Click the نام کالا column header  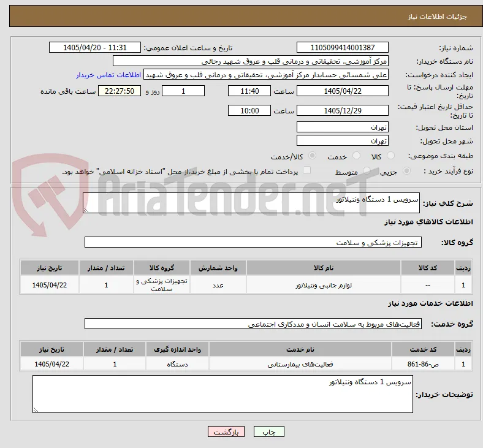(324, 268)
